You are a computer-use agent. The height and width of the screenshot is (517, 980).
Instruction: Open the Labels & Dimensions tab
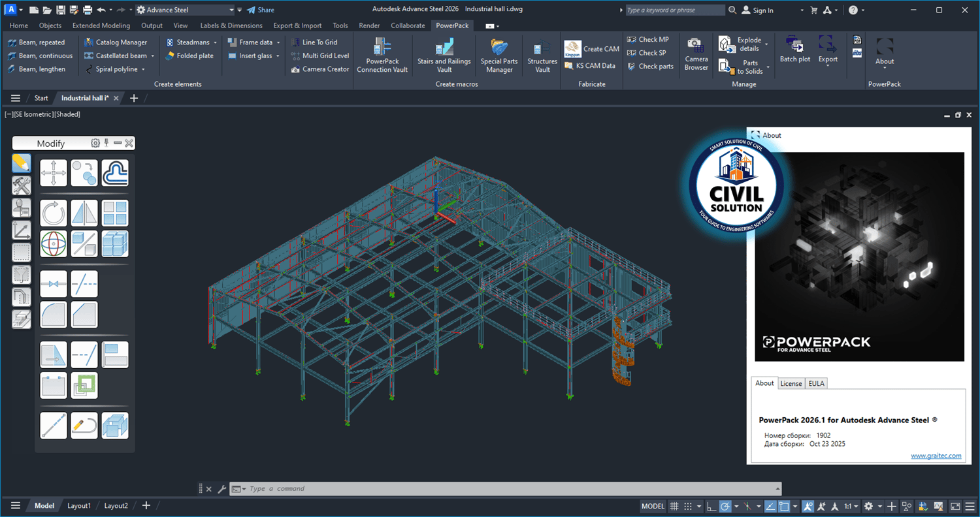click(x=231, y=25)
